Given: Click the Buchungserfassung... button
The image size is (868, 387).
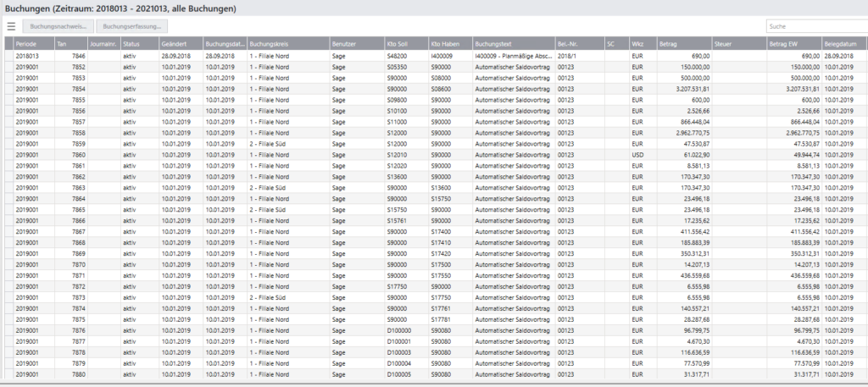Looking at the screenshot, I should tap(131, 26).
